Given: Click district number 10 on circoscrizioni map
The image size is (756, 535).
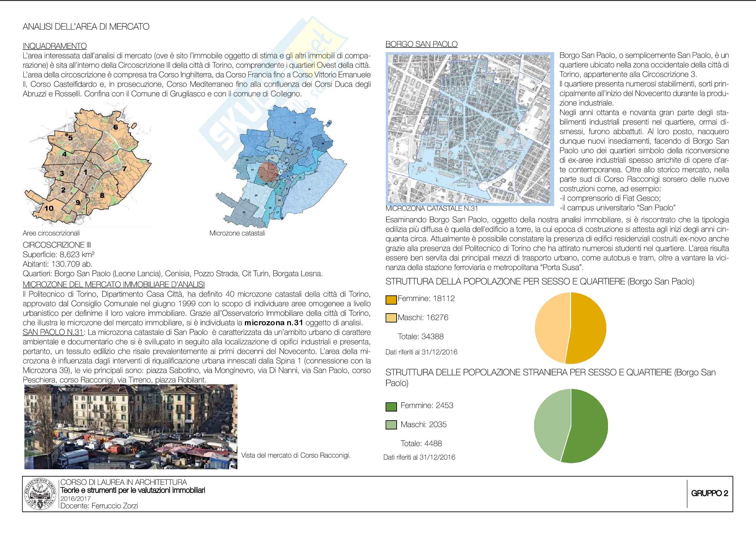Looking at the screenshot, I should coord(49,208).
